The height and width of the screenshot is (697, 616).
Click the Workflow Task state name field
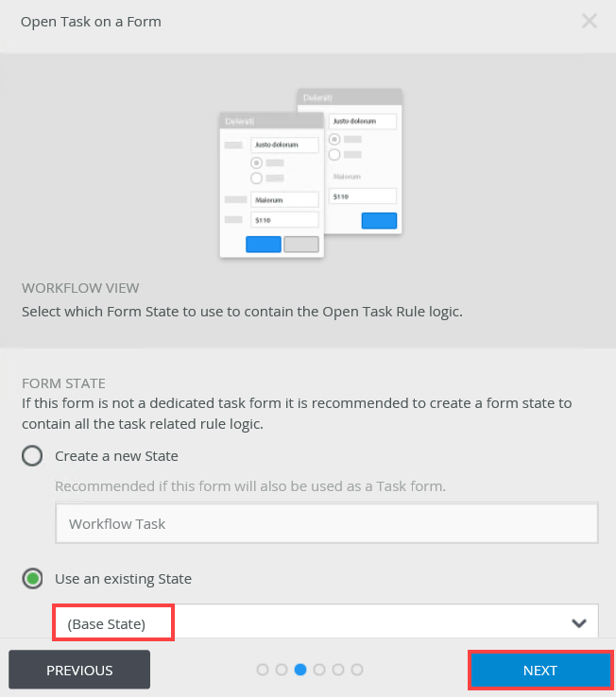(326, 523)
